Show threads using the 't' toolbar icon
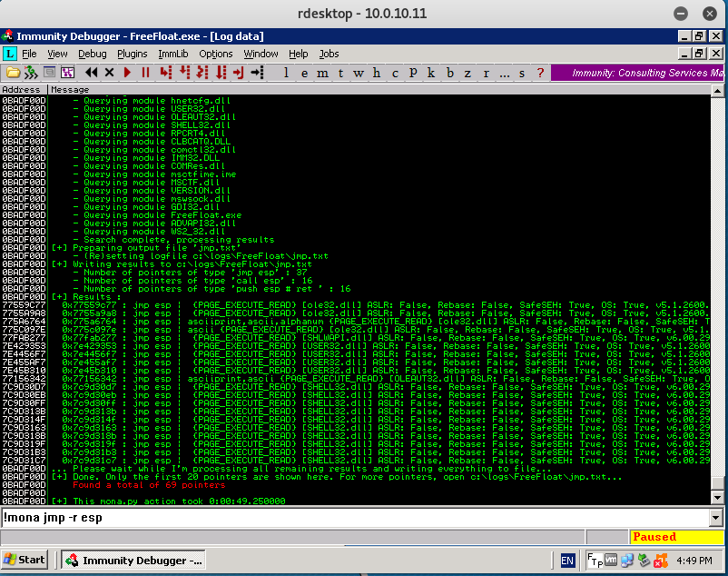 (339, 74)
